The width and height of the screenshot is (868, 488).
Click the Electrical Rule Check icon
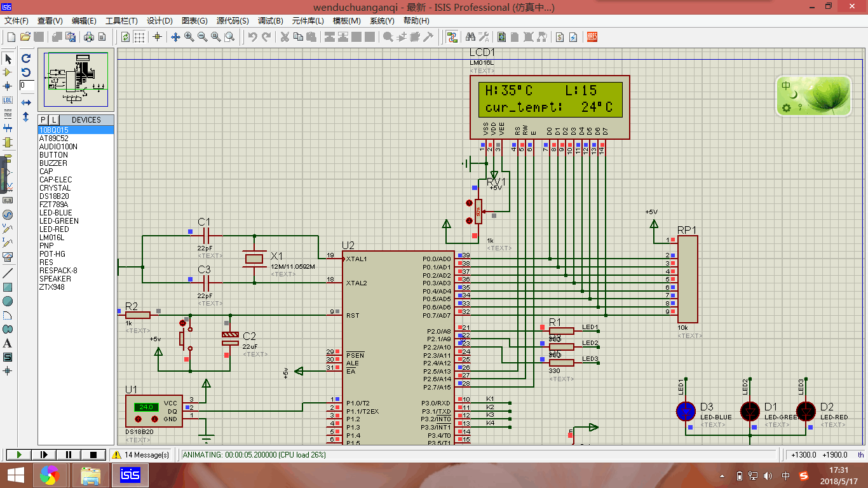pyautogui.click(x=573, y=37)
